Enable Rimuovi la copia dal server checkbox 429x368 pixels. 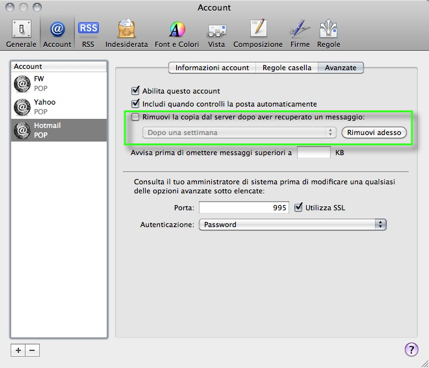click(x=135, y=117)
